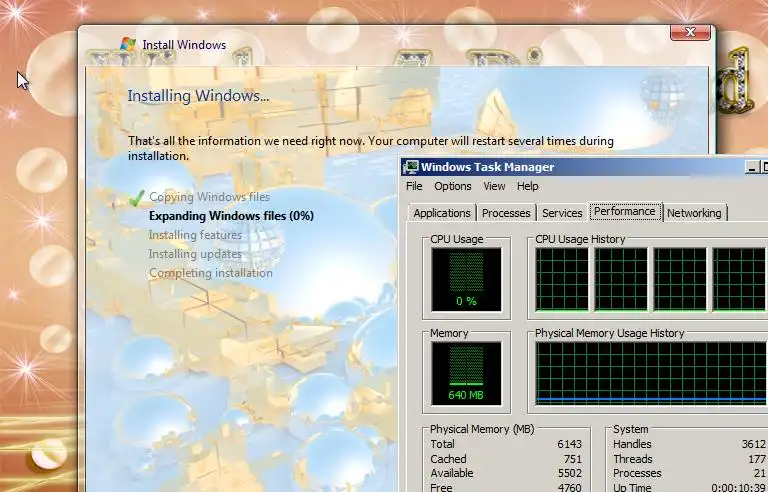This screenshot has height=492, width=768.
Task: Click the Physical Memory Usage History graph
Action: coord(651,373)
